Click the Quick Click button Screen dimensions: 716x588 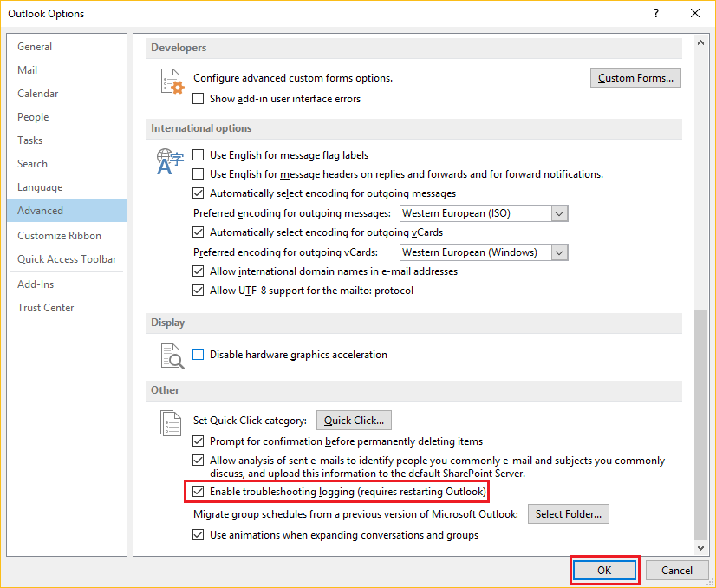pos(354,420)
